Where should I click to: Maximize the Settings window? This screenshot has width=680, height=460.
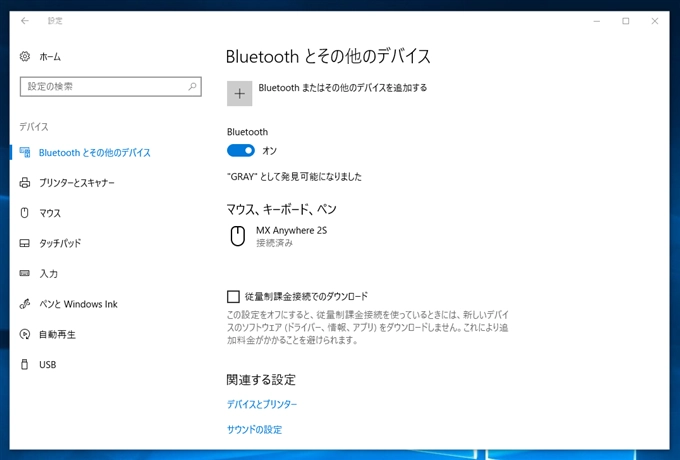pos(625,21)
